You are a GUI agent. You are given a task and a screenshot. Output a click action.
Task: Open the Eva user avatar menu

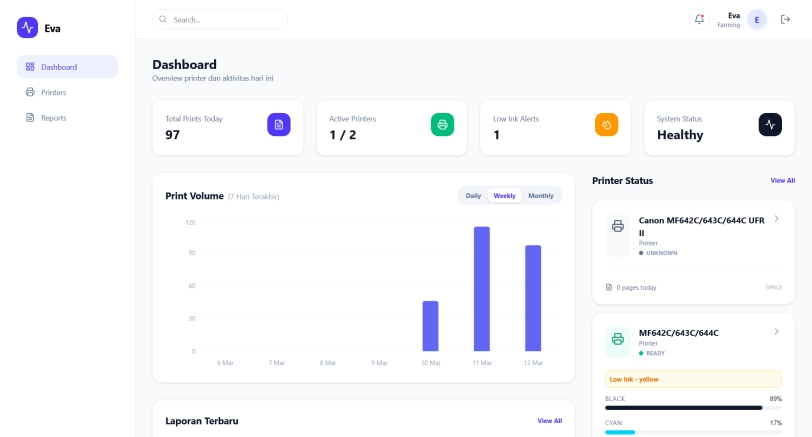tap(757, 19)
